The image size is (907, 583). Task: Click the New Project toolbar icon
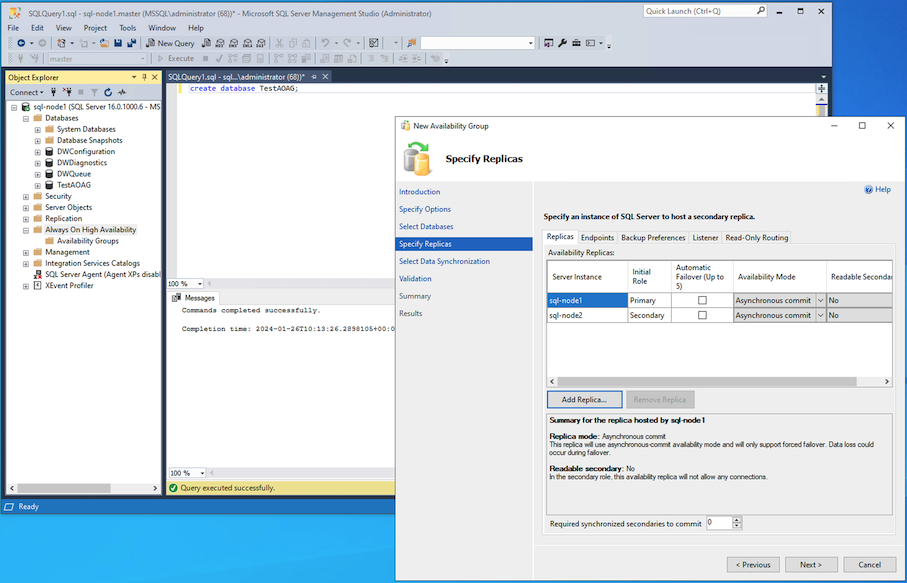coord(61,43)
